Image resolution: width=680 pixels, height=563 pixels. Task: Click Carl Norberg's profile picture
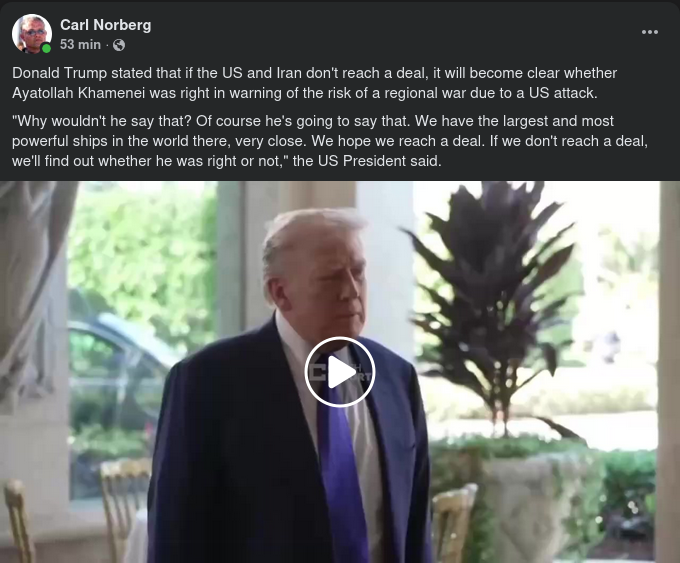pos(32,34)
